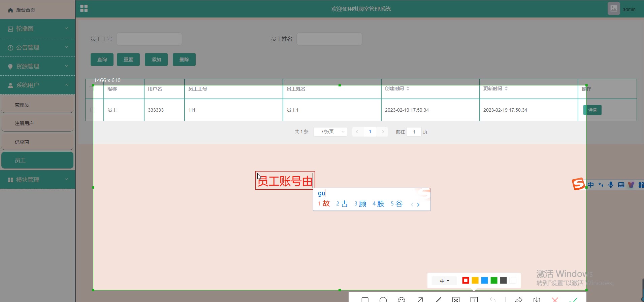Pick the blue color swatch
644x302 pixels.
[484, 280]
